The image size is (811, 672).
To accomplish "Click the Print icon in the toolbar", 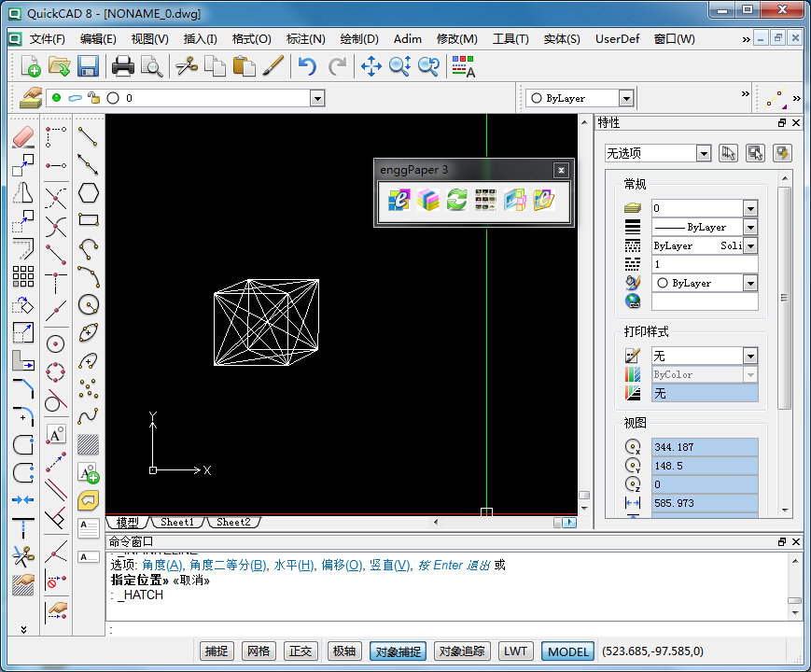I will pos(122,65).
